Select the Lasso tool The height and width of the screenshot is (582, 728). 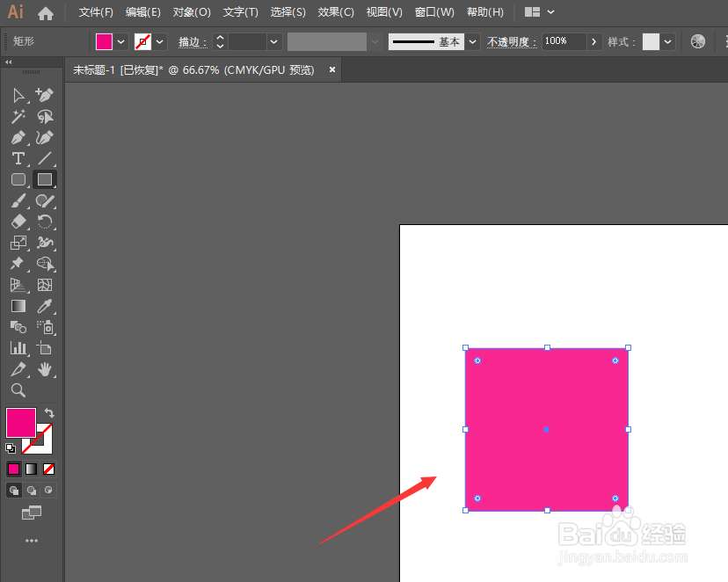coord(45,117)
